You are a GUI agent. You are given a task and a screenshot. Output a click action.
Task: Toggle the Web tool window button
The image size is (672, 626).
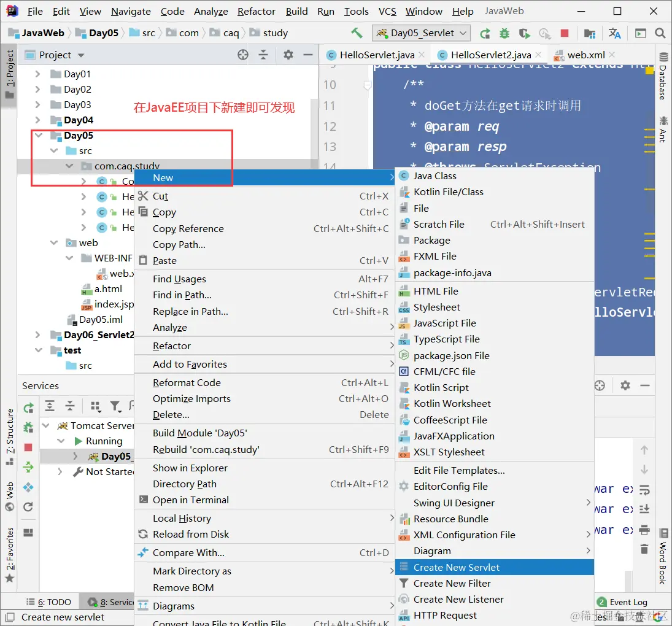[x=9, y=496]
